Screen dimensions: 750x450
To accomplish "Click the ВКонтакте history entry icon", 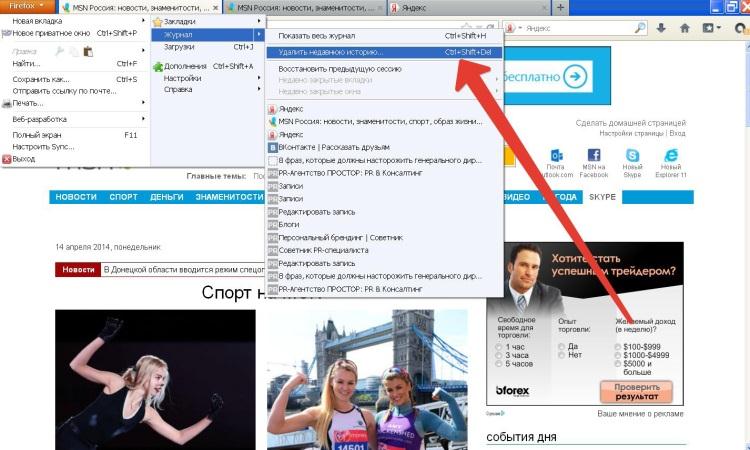I will click(272, 147).
